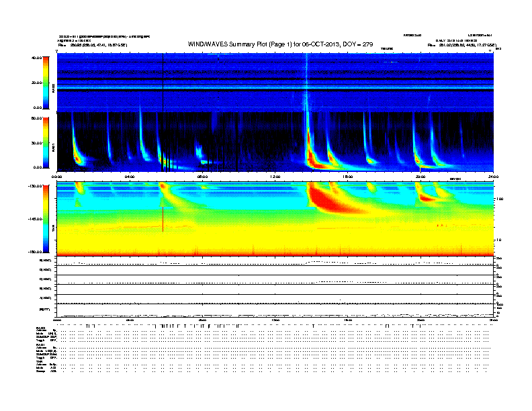Click the 10 frequency label right of TNR panel

coord(498,240)
